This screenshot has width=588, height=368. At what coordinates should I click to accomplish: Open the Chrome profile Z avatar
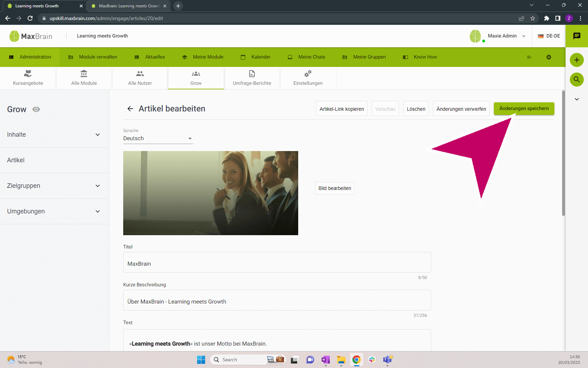tap(569, 18)
